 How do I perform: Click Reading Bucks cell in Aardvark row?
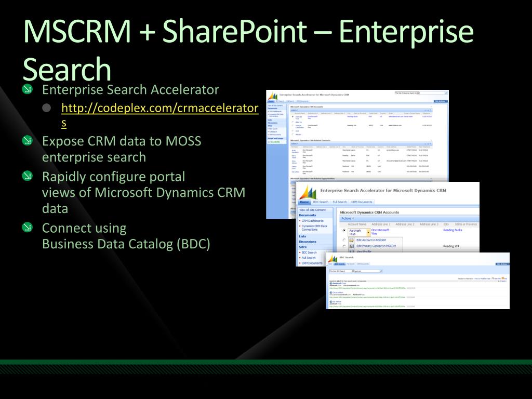point(453,230)
